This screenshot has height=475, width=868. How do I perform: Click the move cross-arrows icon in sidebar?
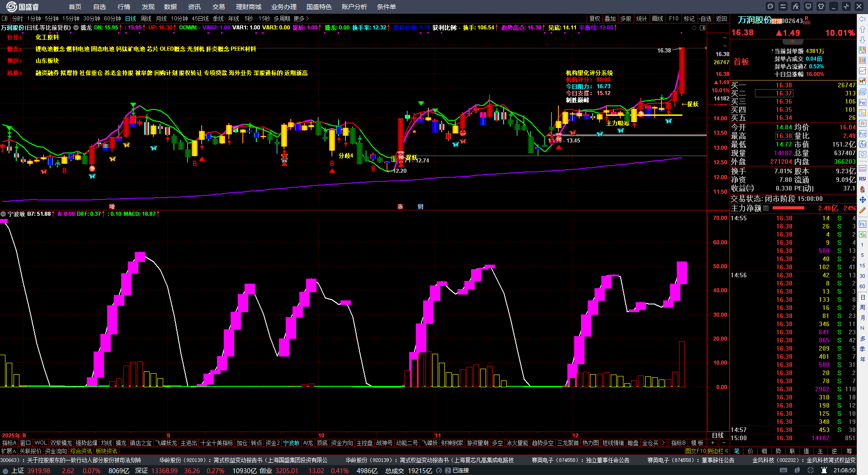click(x=863, y=199)
